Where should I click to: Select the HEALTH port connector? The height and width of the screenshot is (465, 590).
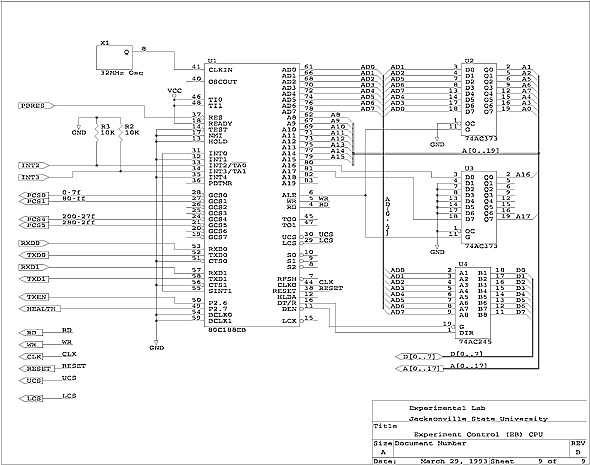[x=40, y=309]
